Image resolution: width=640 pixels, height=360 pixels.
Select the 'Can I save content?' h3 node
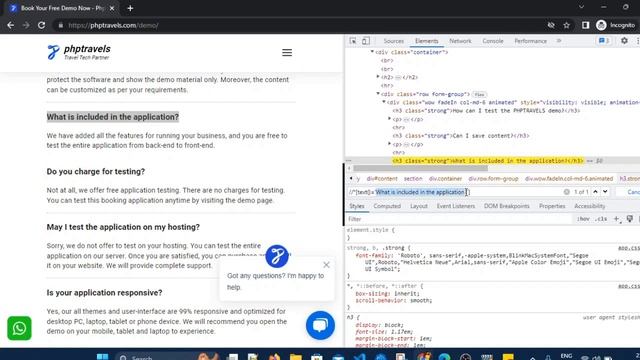461,136
